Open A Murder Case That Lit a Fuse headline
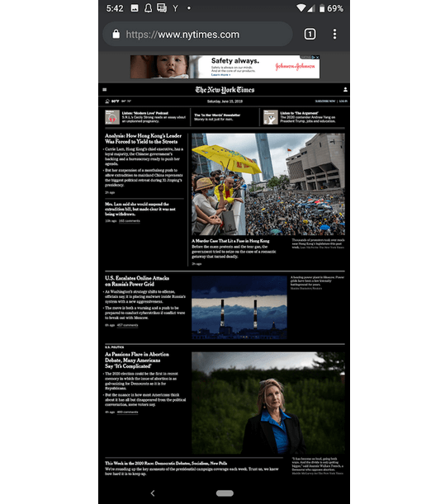This screenshot has width=445, height=504. click(x=230, y=241)
